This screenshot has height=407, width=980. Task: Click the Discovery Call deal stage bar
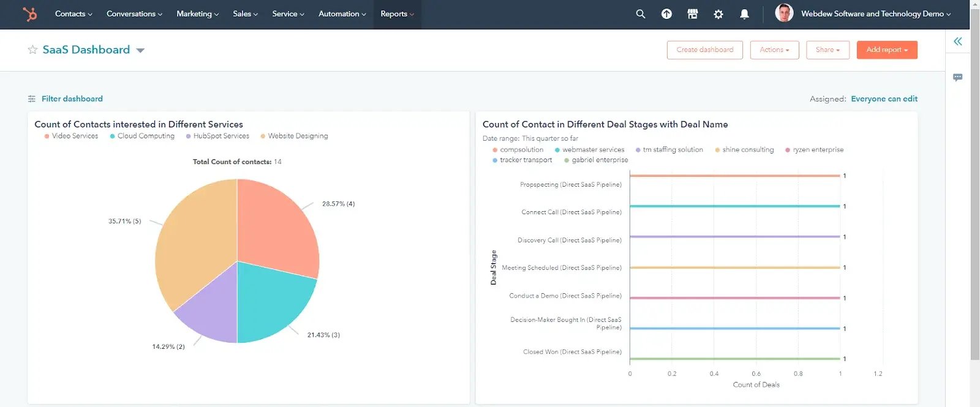[735, 237]
